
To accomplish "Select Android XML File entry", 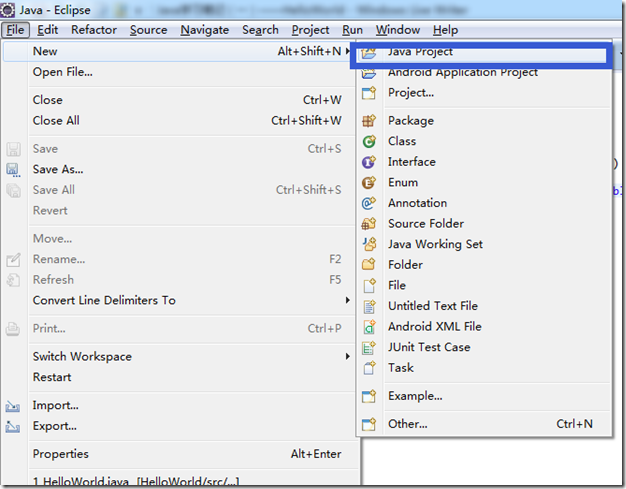I will (484, 327).
